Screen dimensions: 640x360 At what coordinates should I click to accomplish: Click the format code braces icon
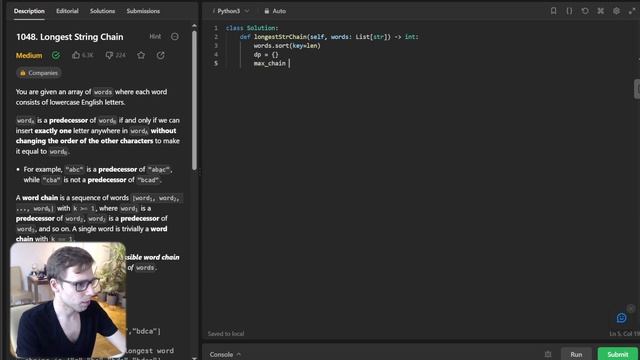pyautogui.click(x=569, y=11)
